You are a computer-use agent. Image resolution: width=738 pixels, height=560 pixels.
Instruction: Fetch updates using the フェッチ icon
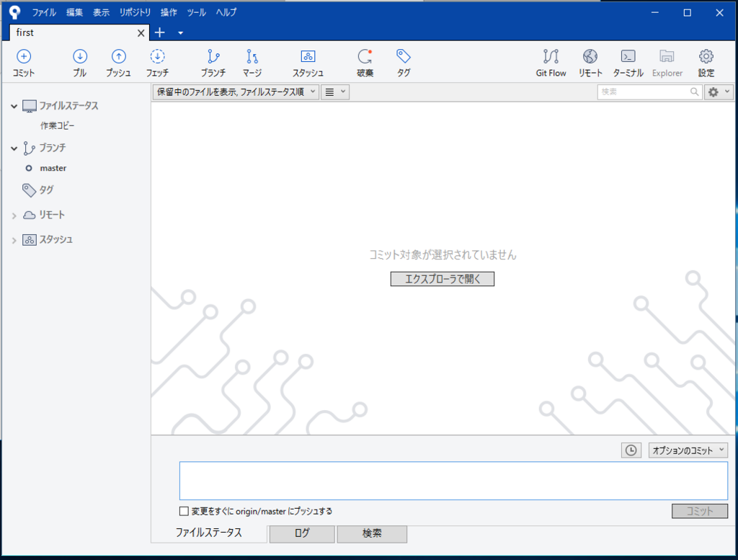pyautogui.click(x=157, y=62)
